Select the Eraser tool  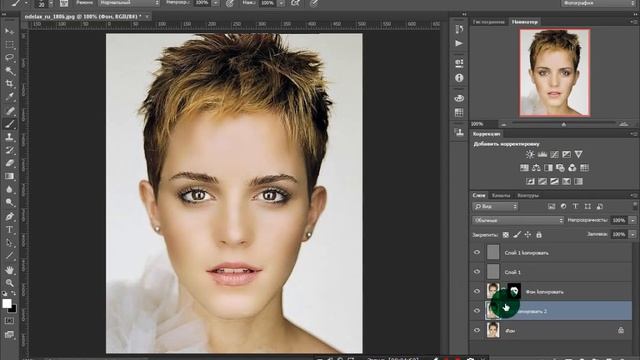(9, 163)
